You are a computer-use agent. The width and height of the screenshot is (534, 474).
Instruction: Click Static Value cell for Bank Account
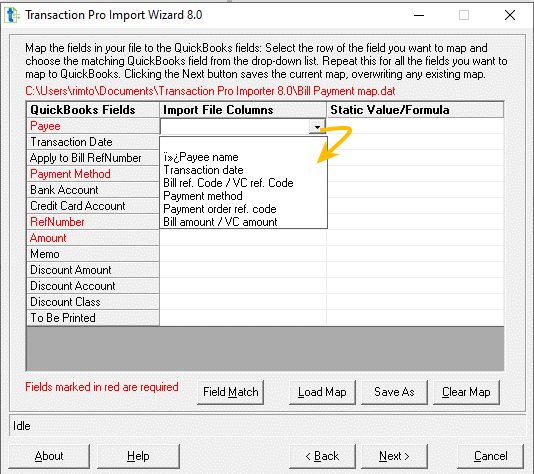[x=415, y=190]
